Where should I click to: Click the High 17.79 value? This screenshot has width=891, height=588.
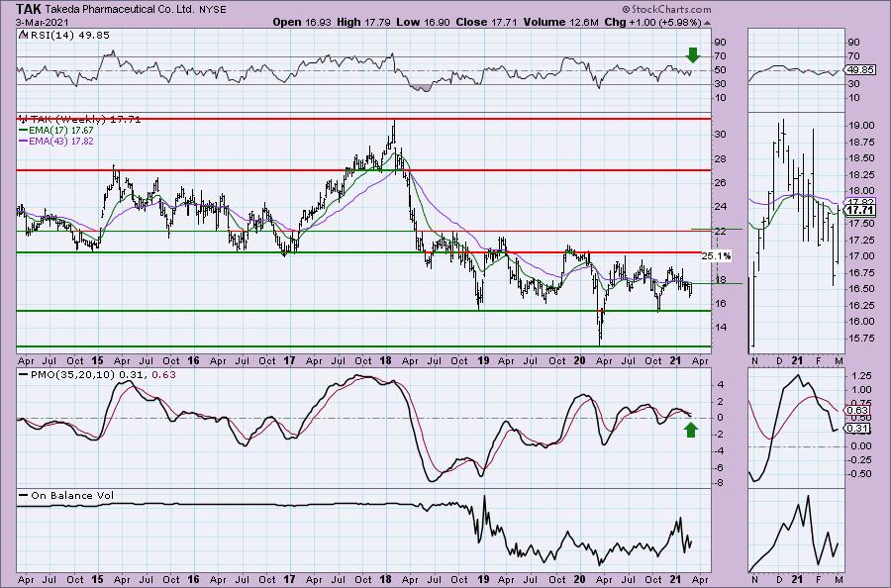(x=364, y=22)
